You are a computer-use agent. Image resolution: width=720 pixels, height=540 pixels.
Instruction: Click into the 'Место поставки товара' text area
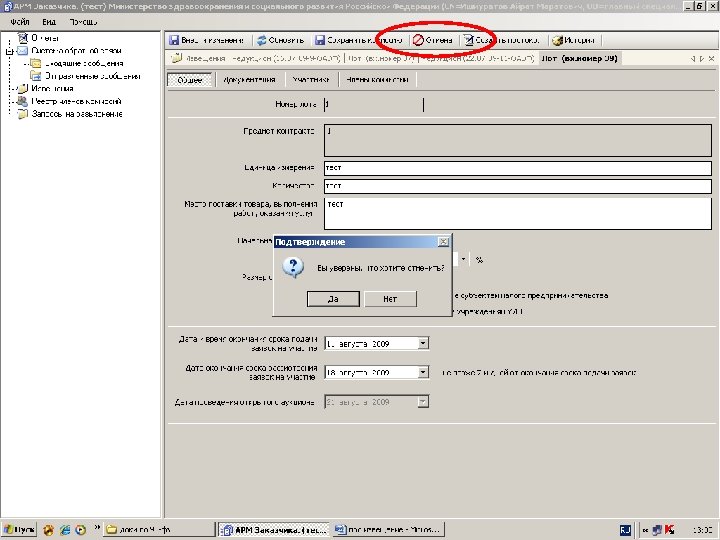pyautogui.click(x=518, y=214)
